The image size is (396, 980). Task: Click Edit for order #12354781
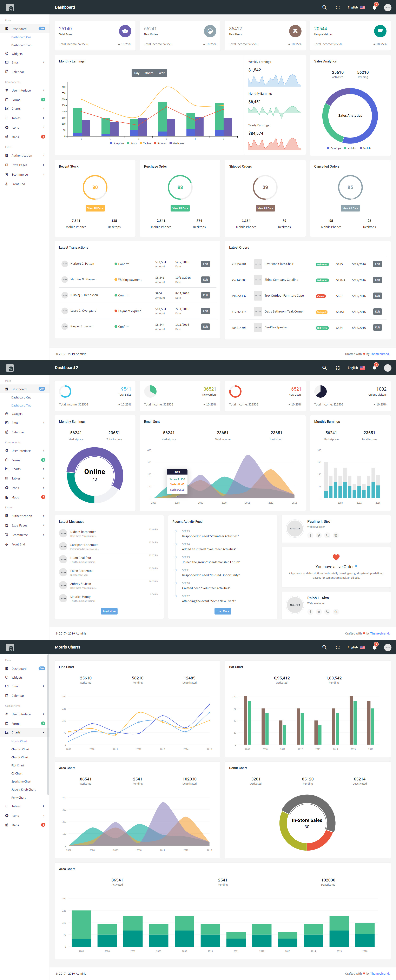coord(377,264)
